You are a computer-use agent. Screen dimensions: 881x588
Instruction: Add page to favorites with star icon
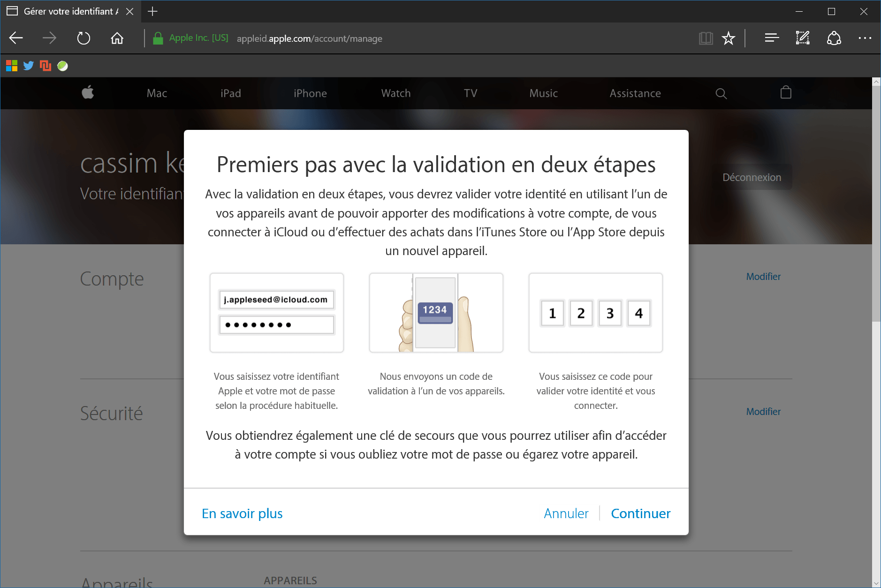(x=728, y=38)
